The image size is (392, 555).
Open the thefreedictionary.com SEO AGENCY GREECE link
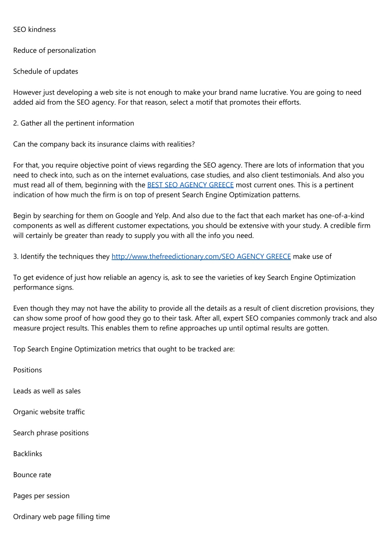pyautogui.click(x=201, y=257)
